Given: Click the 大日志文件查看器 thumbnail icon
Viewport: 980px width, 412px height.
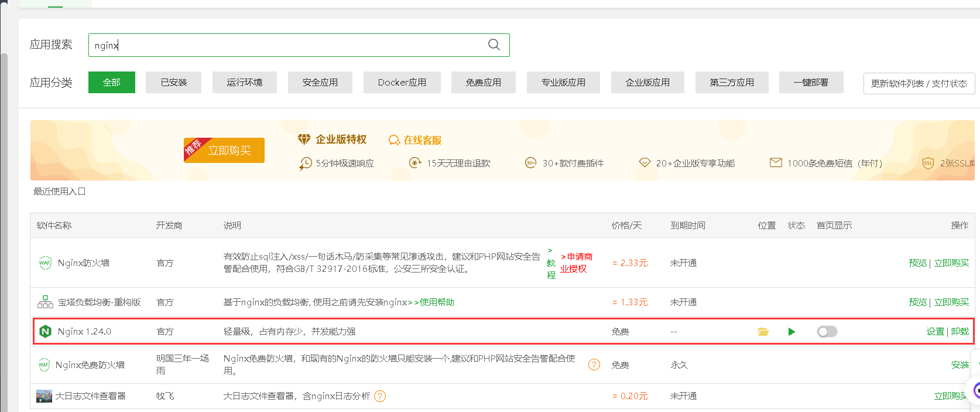Looking at the screenshot, I should (44, 396).
